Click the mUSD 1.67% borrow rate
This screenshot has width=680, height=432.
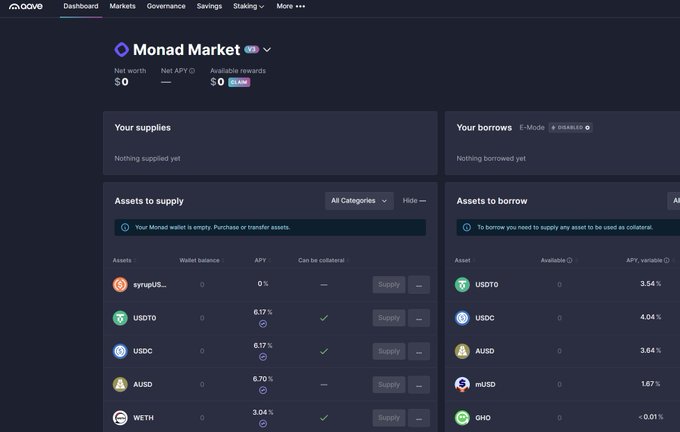point(651,383)
